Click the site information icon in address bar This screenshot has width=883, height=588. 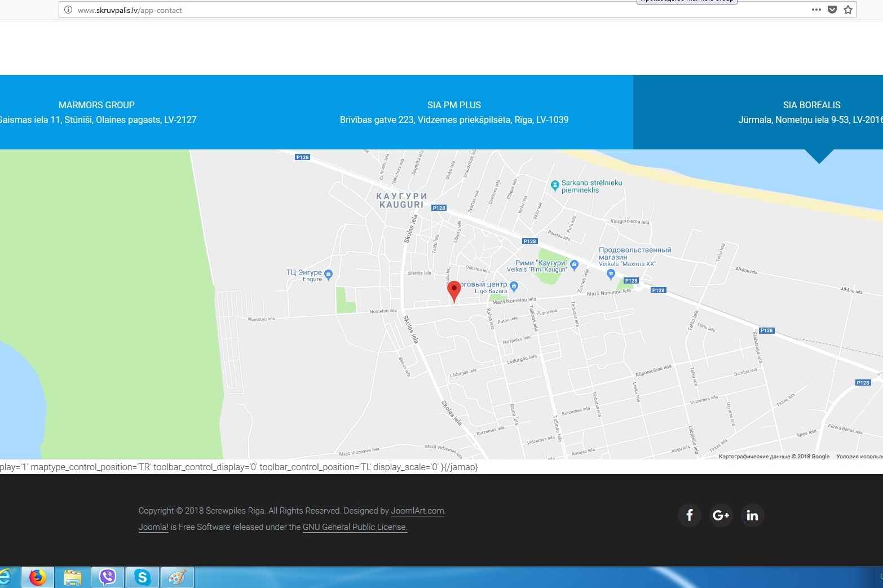(68, 10)
